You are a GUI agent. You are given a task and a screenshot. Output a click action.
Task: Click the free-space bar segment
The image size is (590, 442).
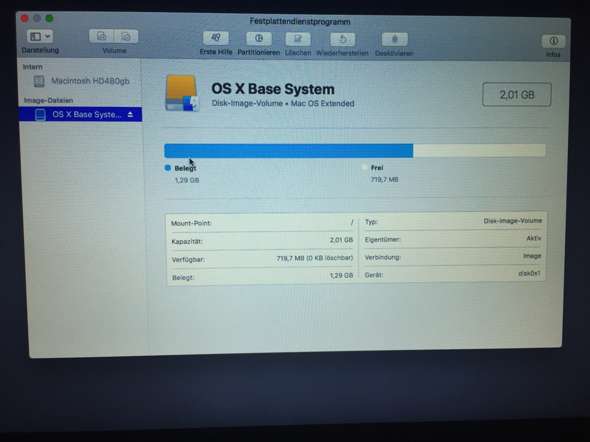479,150
